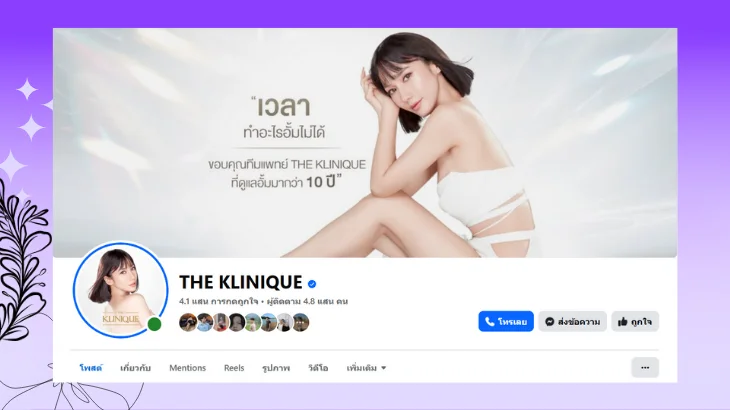Switch to the โพสต์ tab
This screenshot has height=410, width=730.
pos(91,368)
